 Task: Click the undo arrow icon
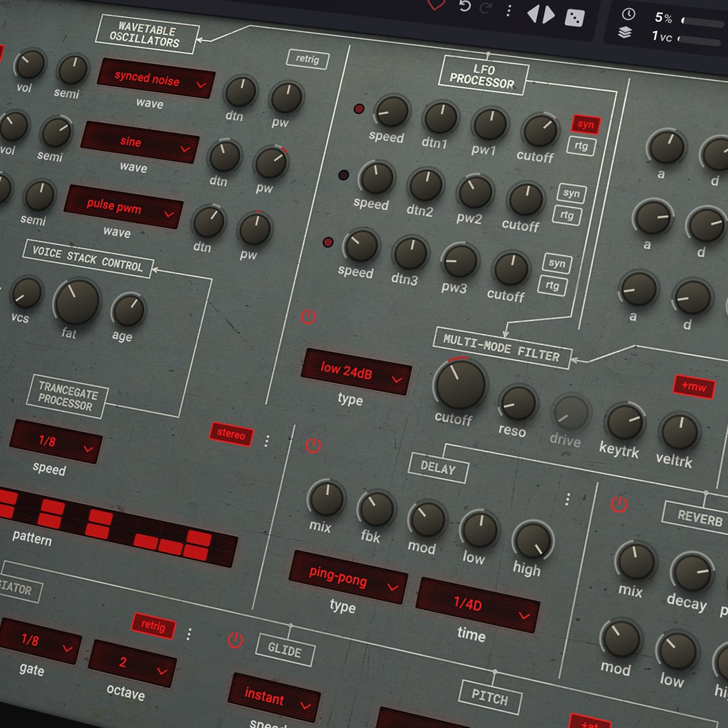coord(464,6)
